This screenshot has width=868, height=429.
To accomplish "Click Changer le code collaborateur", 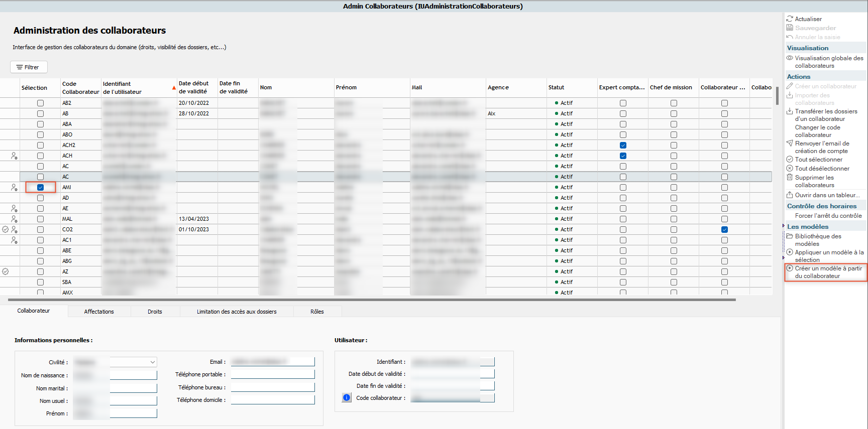I will click(x=817, y=131).
